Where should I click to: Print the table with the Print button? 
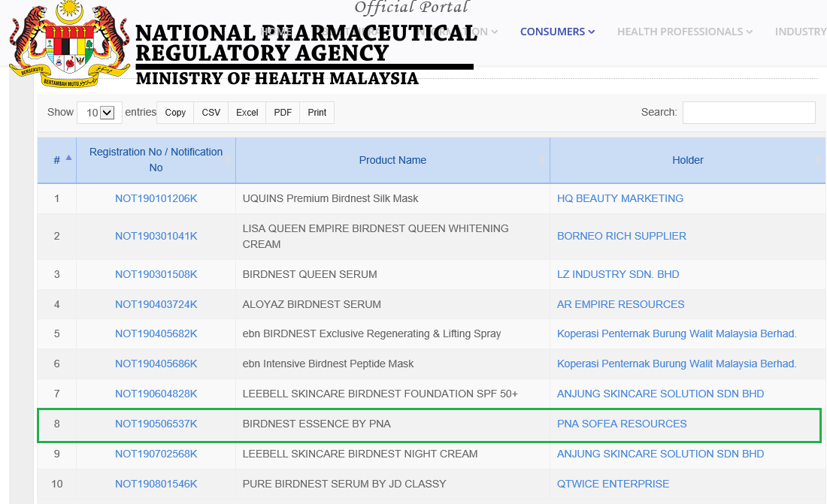click(317, 113)
